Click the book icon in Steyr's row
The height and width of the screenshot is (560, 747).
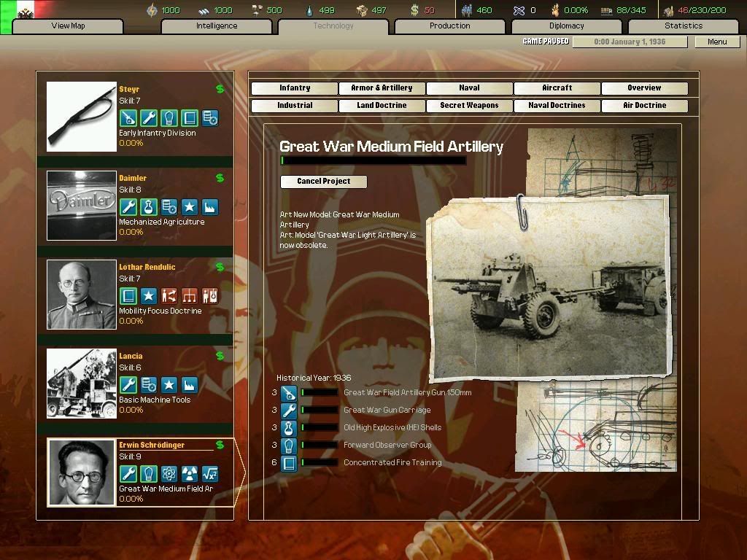coord(190,117)
